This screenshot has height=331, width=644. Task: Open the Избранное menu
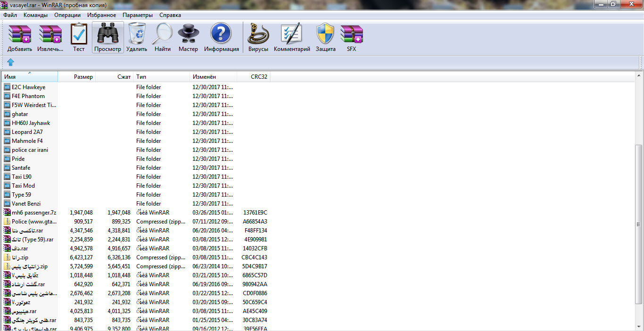pyautogui.click(x=101, y=15)
